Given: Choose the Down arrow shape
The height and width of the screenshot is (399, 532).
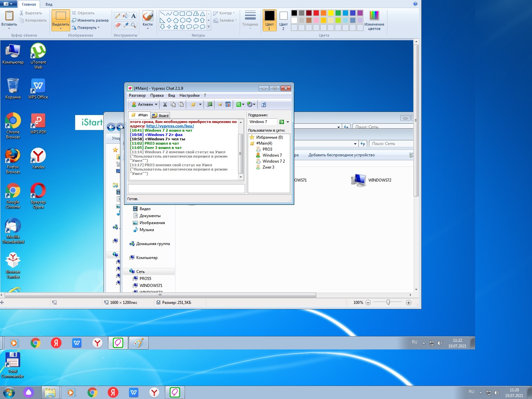Looking at the screenshot, I should [x=163, y=27].
